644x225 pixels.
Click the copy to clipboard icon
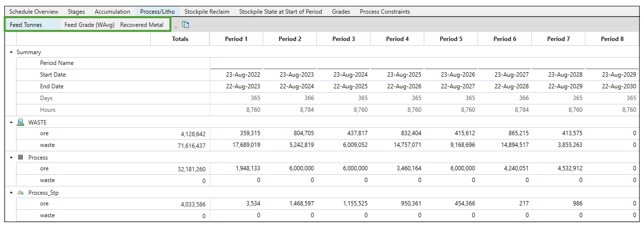tap(186, 25)
